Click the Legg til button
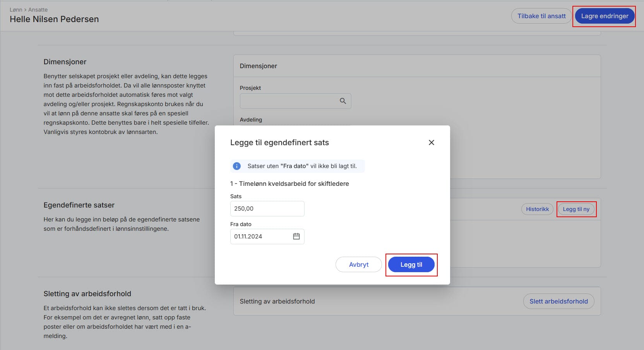This screenshot has height=350, width=644. 411,264
